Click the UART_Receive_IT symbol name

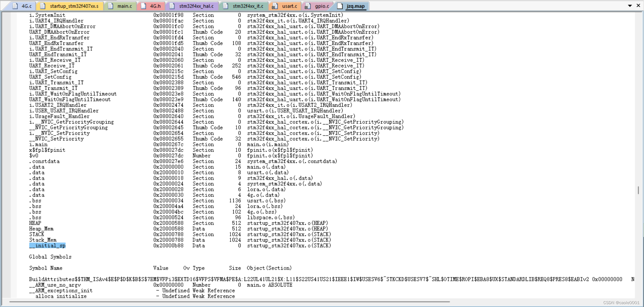pos(52,66)
